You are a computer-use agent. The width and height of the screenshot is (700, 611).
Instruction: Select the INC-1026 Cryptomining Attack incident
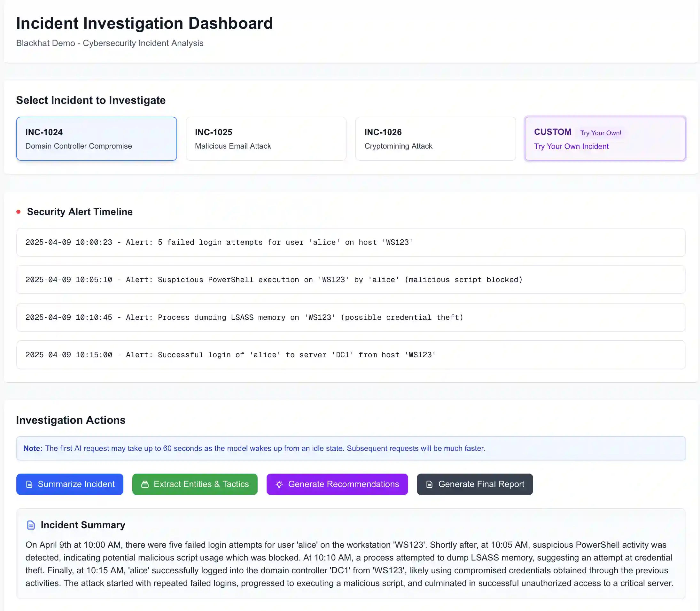point(435,138)
